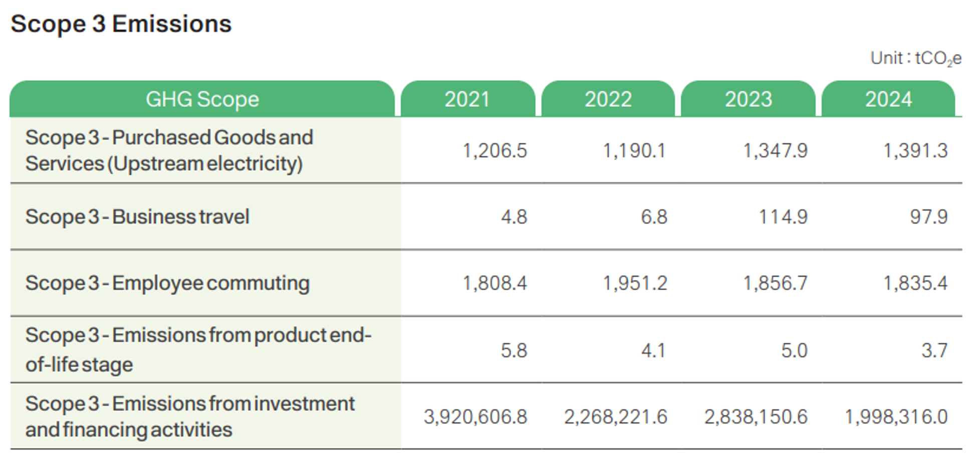This screenshot has height=459, width=980.
Task: Select the Business travel row label
Action: 137,217
